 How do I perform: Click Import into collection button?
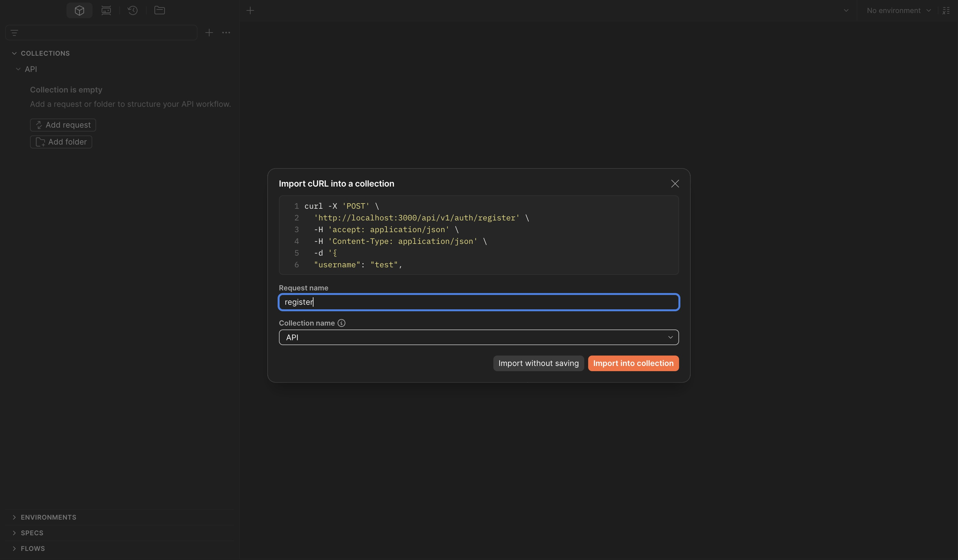click(x=633, y=363)
